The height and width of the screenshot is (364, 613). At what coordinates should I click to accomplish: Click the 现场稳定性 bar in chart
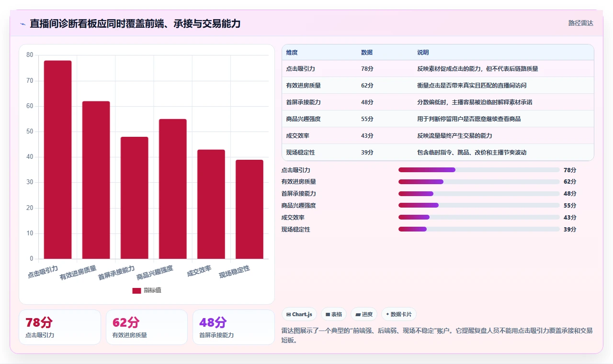pos(249,210)
